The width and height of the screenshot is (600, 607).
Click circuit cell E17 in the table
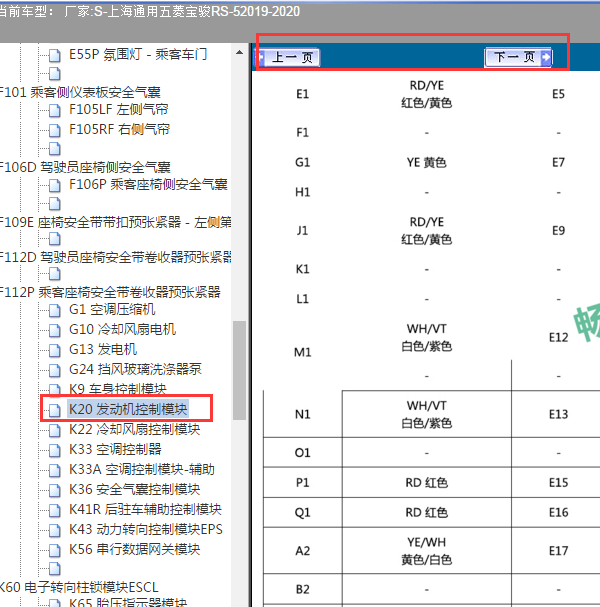click(x=558, y=551)
